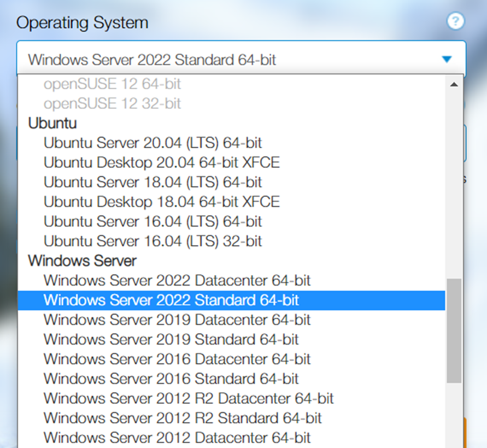This screenshot has width=487, height=448.
Task: Choose Windows Server 2019 Datacenter 64-bit
Action: pos(231,320)
